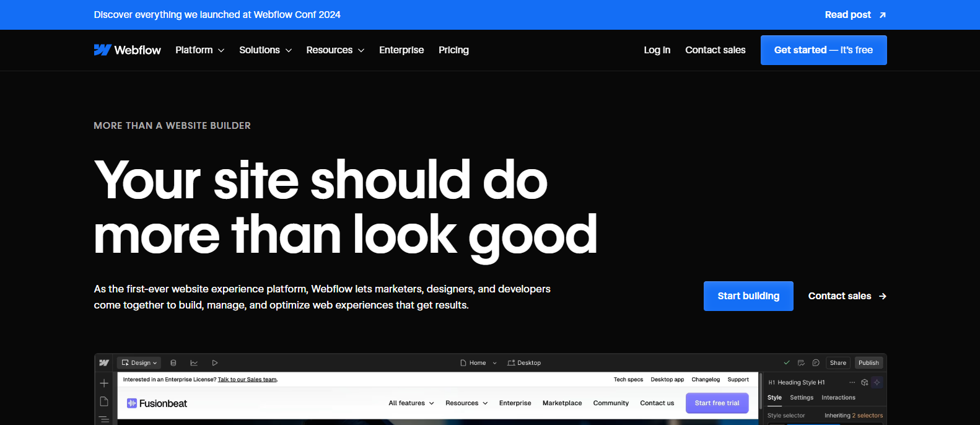This screenshot has width=980, height=425.
Task: Open the comments bubble icon
Action: (816, 363)
